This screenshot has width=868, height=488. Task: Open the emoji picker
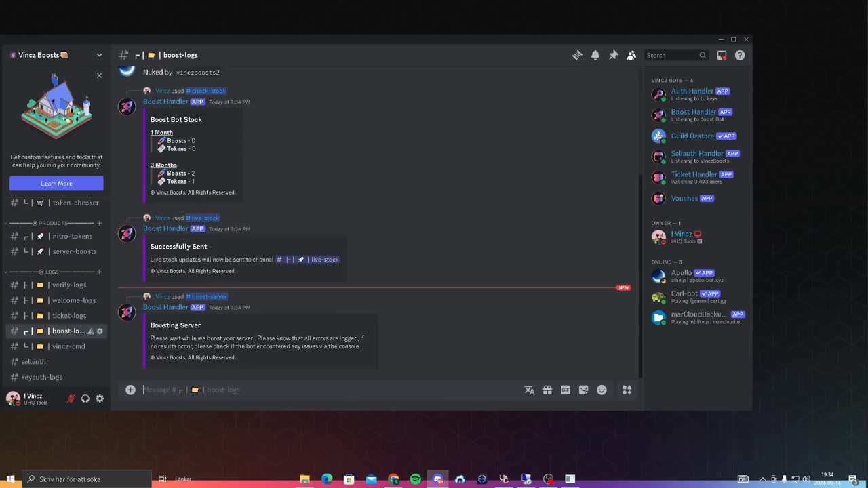tap(601, 390)
